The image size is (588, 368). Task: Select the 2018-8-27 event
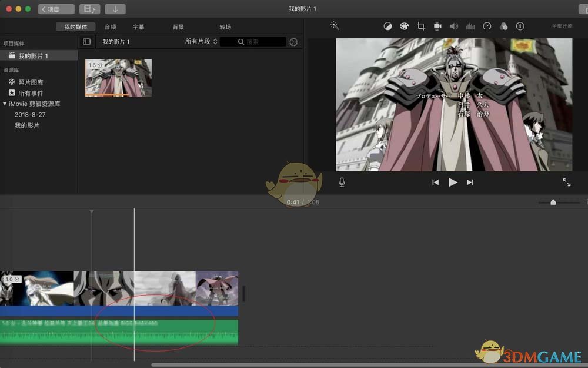tap(30, 115)
